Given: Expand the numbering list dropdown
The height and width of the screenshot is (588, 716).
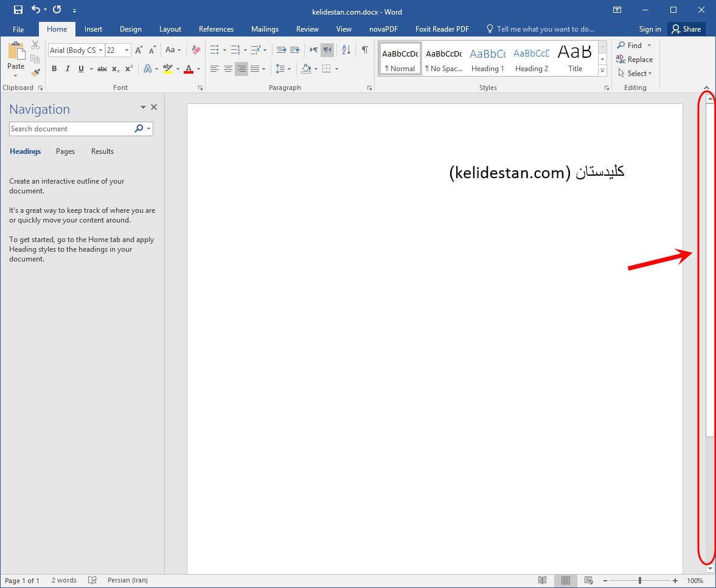Looking at the screenshot, I should [246, 50].
